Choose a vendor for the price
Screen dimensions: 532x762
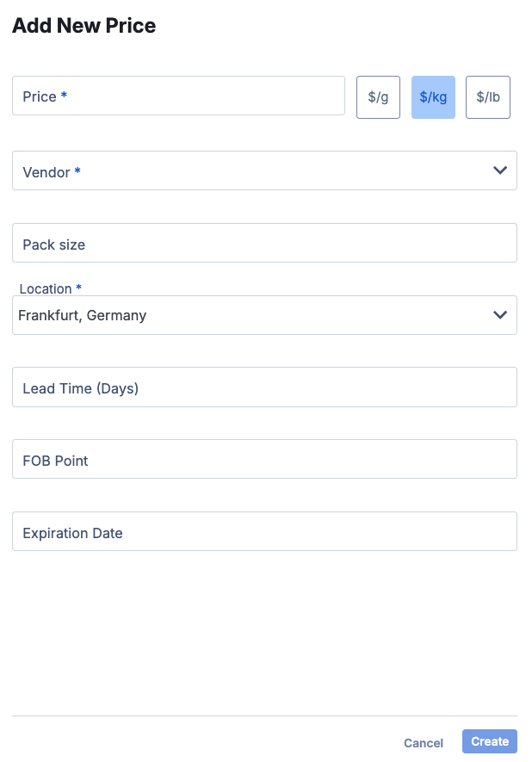(x=264, y=170)
